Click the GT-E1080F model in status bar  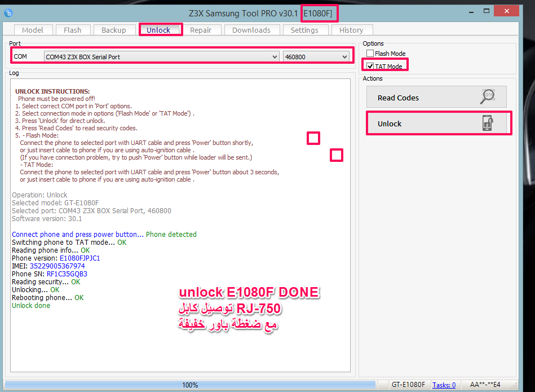(x=408, y=385)
